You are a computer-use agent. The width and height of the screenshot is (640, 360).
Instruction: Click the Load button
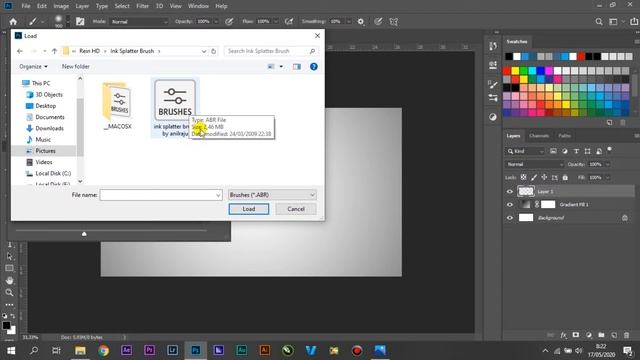tap(249, 209)
